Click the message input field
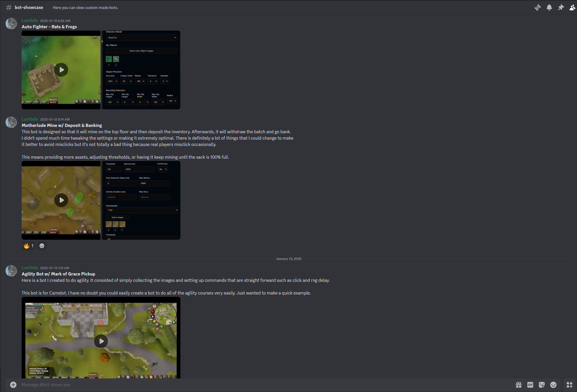The width and height of the screenshot is (577, 392). [x=266, y=385]
